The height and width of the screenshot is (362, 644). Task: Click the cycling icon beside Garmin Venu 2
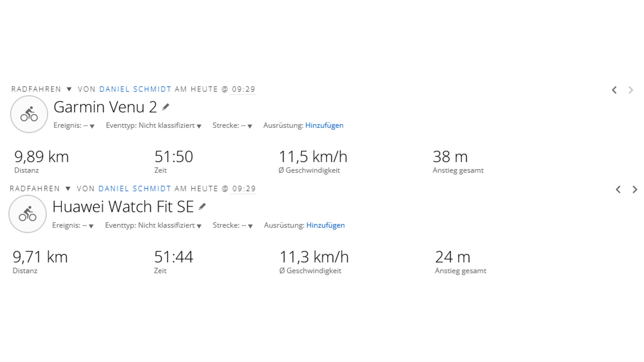(29, 114)
